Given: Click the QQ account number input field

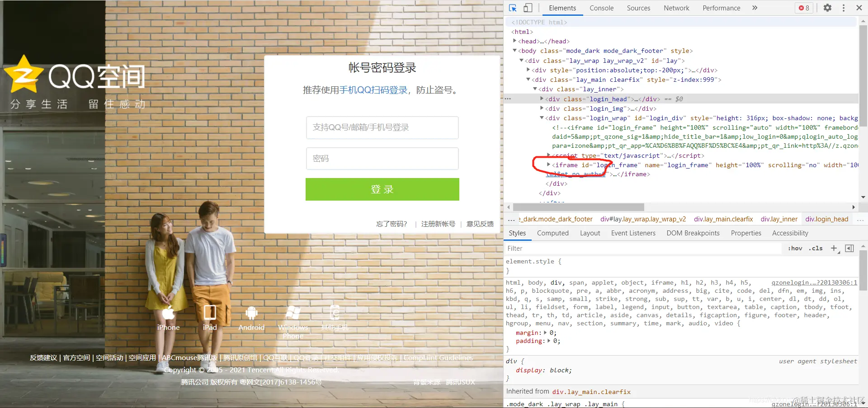Looking at the screenshot, I should [x=382, y=127].
